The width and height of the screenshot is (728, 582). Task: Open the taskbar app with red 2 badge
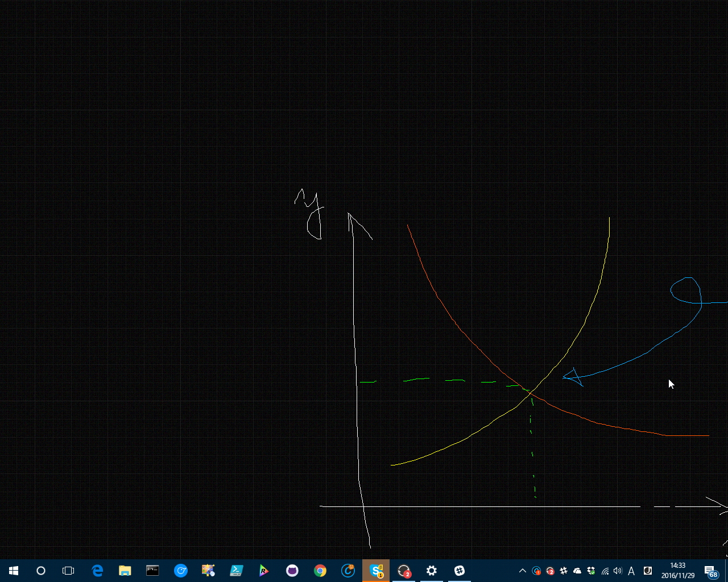click(404, 571)
